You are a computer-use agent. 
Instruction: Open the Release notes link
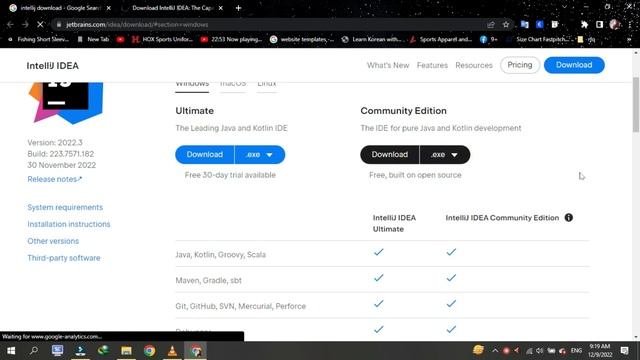55,179
